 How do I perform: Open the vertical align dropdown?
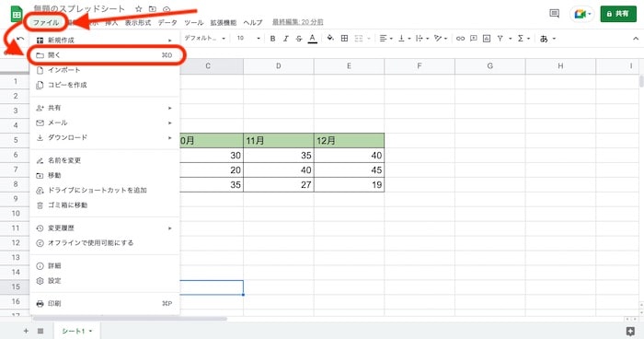404,39
